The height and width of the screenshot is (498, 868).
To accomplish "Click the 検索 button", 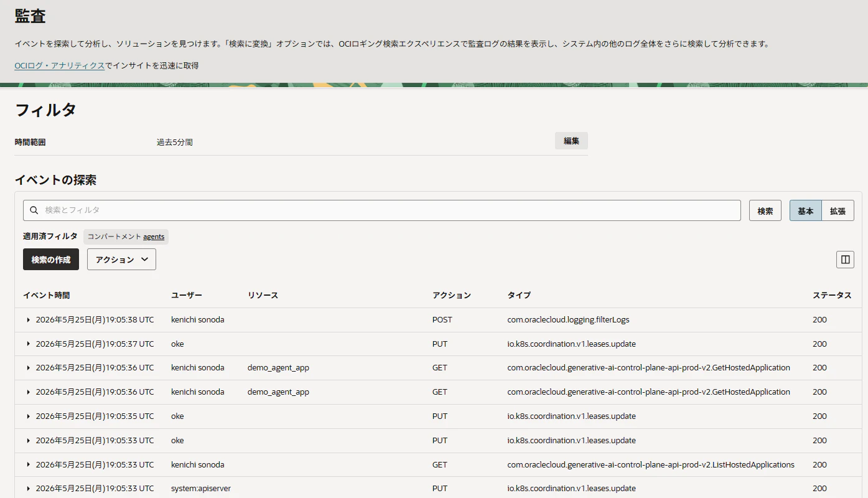I will coord(765,210).
